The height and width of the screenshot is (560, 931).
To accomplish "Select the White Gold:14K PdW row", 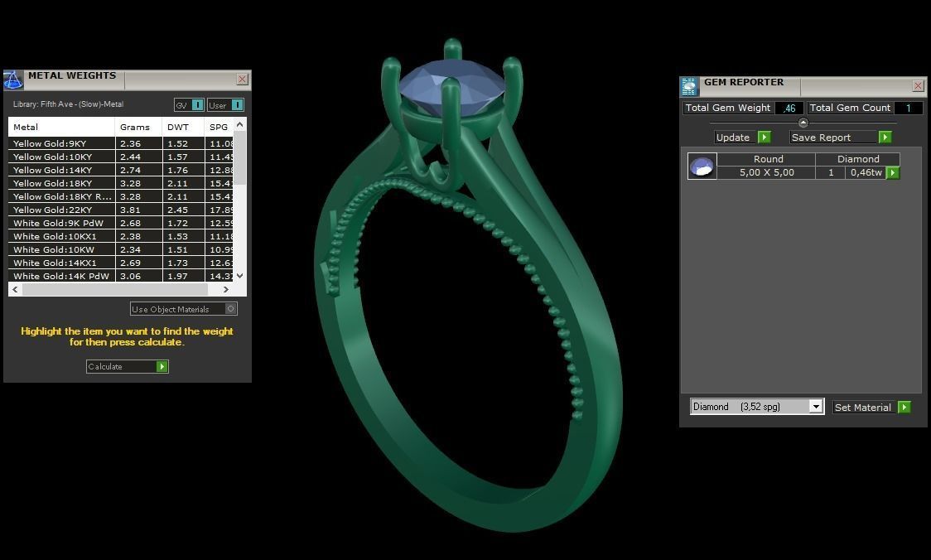I will [x=121, y=276].
